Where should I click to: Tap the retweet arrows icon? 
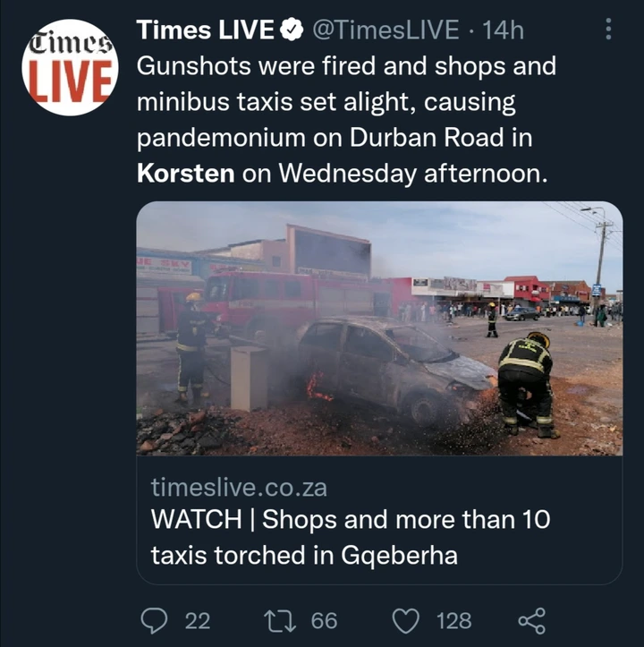(280, 620)
